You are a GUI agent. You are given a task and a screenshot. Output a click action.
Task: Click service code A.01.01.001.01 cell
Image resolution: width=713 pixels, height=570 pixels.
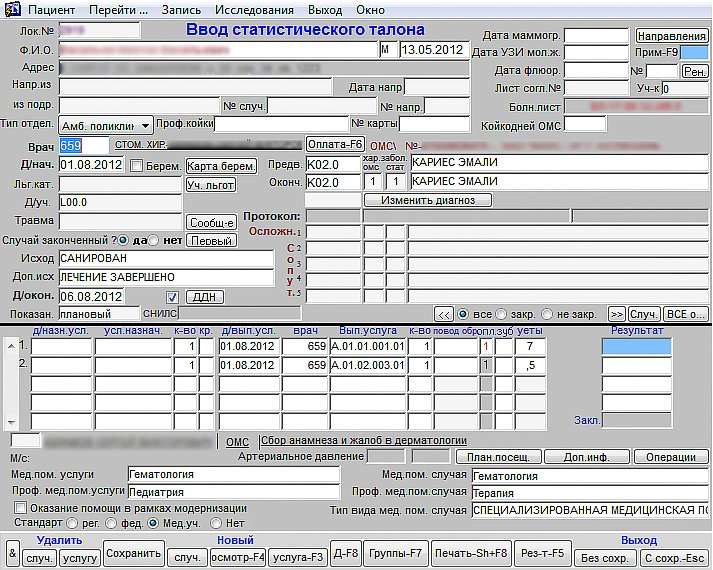click(x=367, y=346)
